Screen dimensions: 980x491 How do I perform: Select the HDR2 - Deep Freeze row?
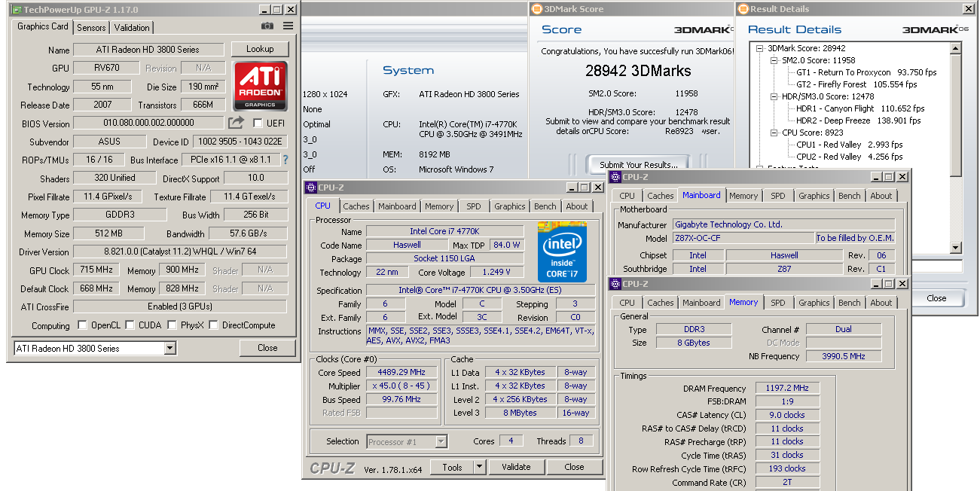click(x=858, y=120)
